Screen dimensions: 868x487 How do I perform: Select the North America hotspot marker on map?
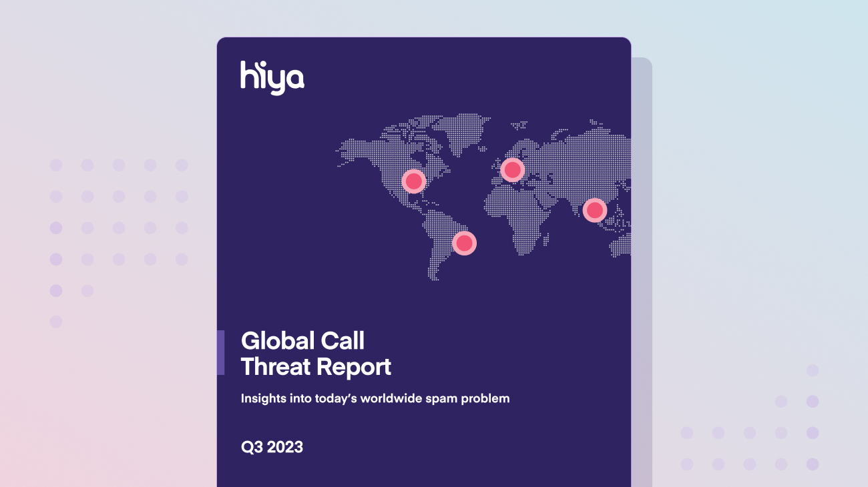tap(414, 181)
